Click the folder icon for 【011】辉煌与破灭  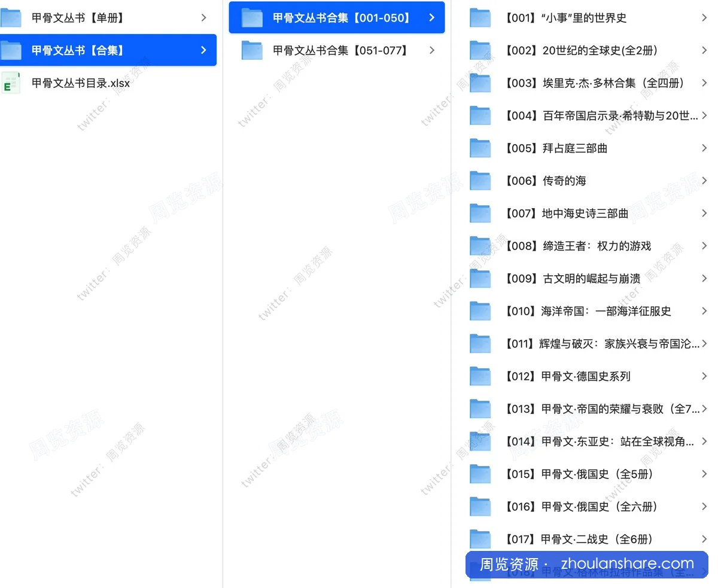pos(480,344)
